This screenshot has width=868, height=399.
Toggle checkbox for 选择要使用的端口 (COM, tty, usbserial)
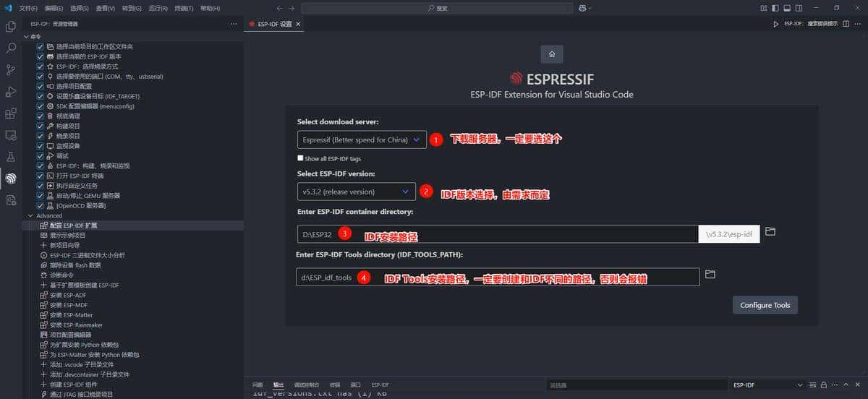pyautogui.click(x=41, y=76)
